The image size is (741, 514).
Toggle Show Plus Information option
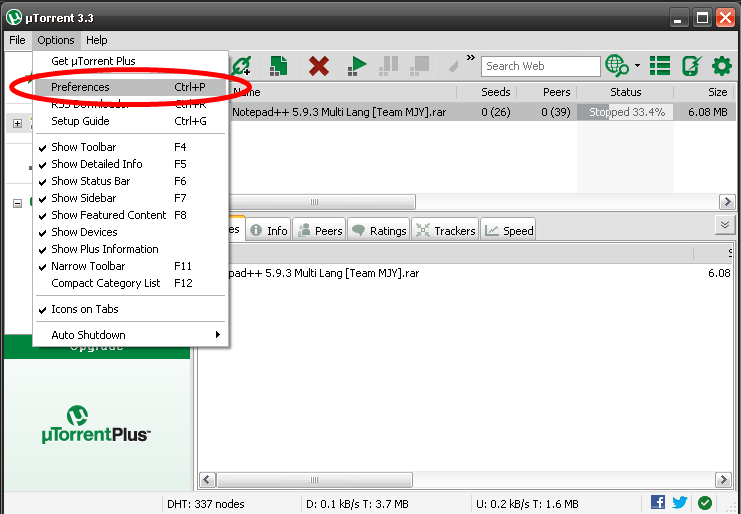click(131, 249)
